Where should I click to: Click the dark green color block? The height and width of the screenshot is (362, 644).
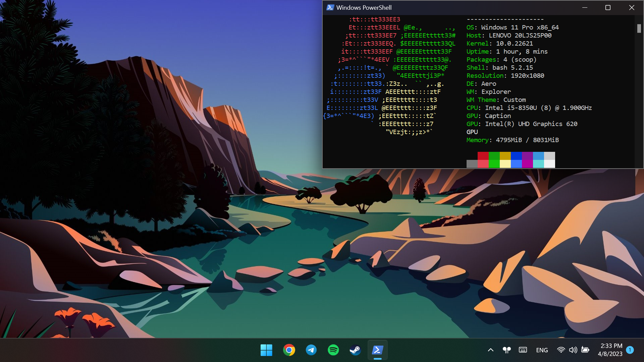(x=494, y=156)
